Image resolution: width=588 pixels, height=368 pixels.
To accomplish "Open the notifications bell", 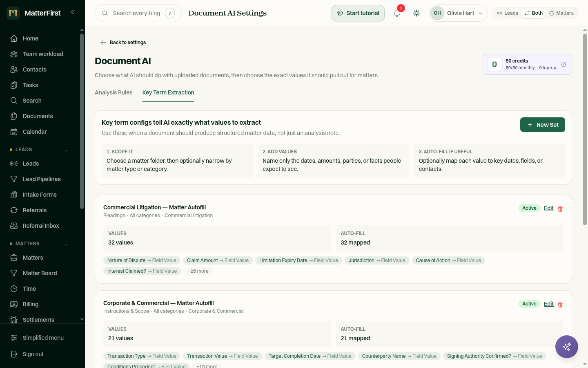I will pyautogui.click(x=397, y=13).
